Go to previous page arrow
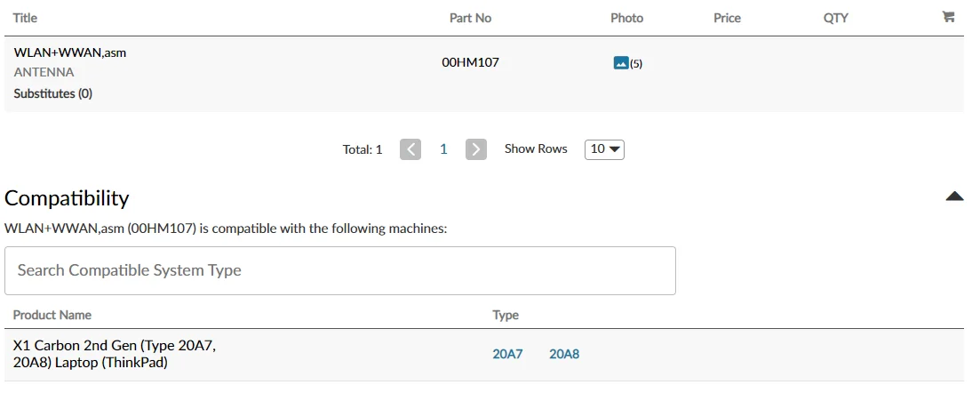Screen dimensions: 980x401 pyautogui.click(x=410, y=149)
